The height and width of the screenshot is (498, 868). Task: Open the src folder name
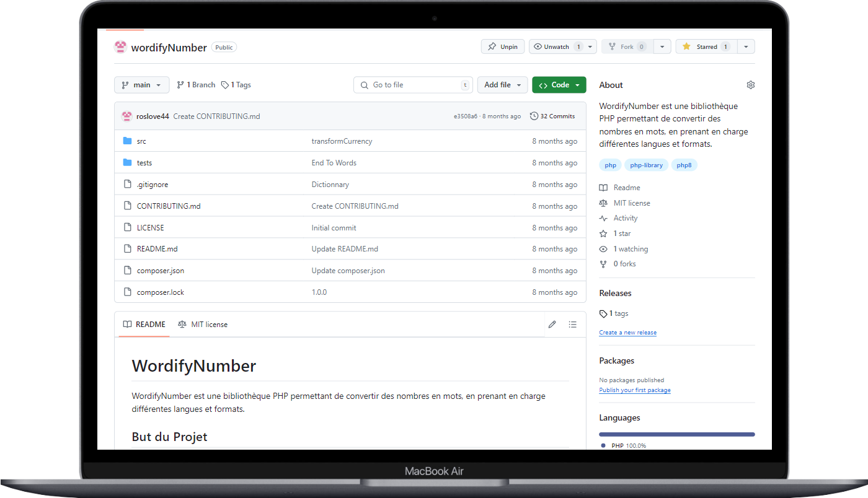click(x=141, y=141)
